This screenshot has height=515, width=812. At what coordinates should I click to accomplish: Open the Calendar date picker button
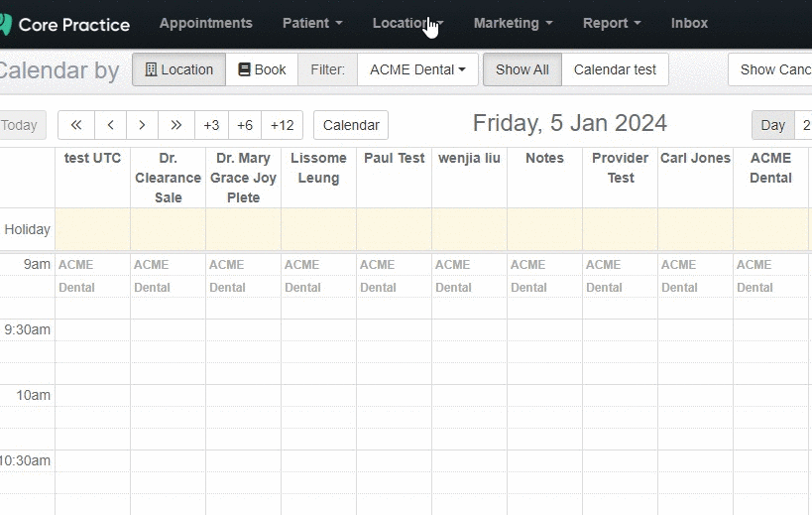pyautogui.click(x=351, y=125)
